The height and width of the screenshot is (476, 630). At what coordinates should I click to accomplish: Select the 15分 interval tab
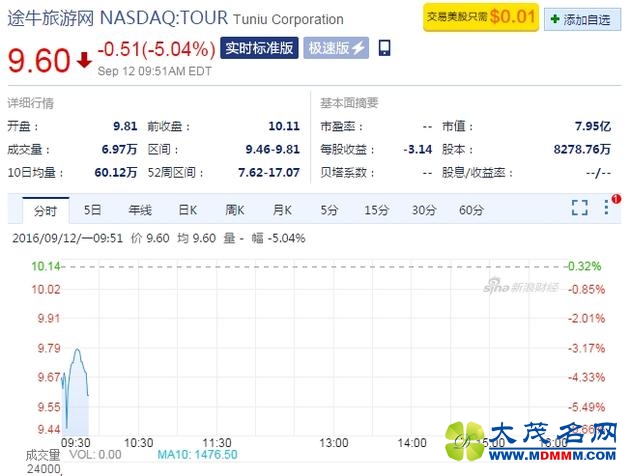[376, 210]
